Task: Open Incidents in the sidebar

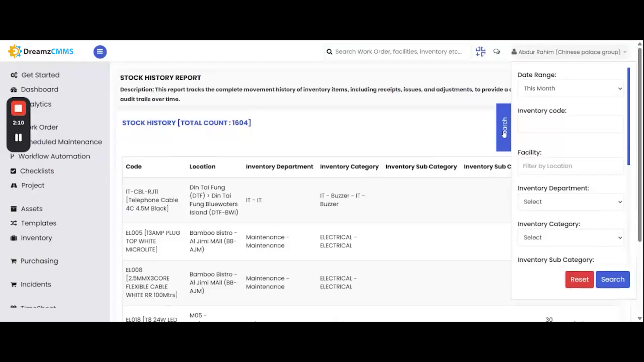Action: pyautogui.click(x=36, y=284)
